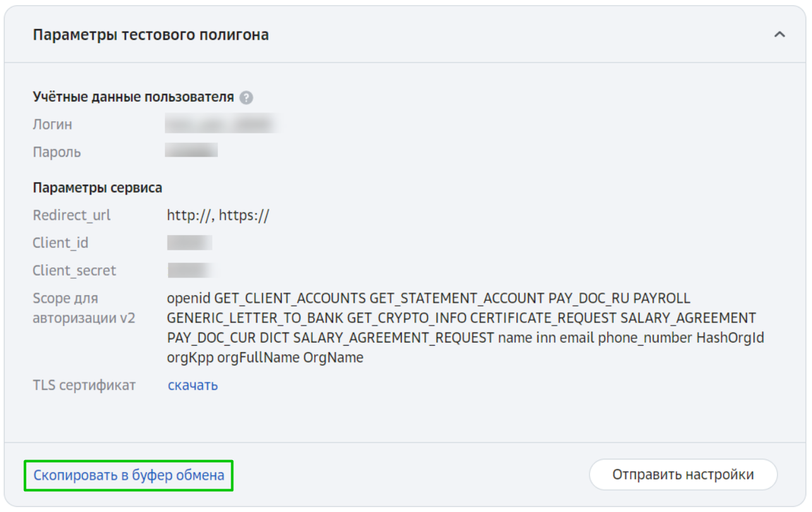Download the TLS certificate via 'скачать'
The height and width of the screenshot is (512, 812).
193,385
